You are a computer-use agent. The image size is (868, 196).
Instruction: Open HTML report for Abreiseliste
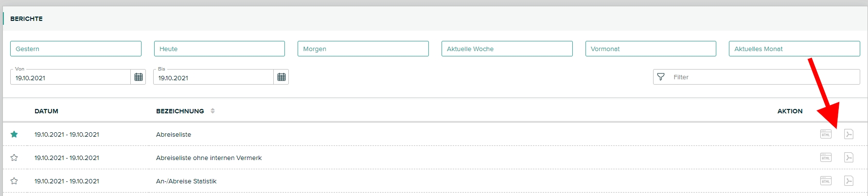[x=826, y=134]
